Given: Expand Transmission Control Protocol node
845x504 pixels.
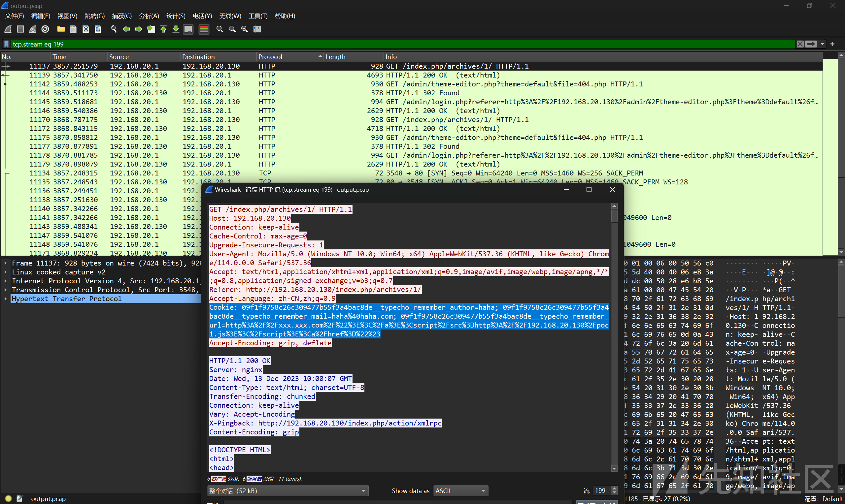Looking at the screenshot, I should click(5, 290).
